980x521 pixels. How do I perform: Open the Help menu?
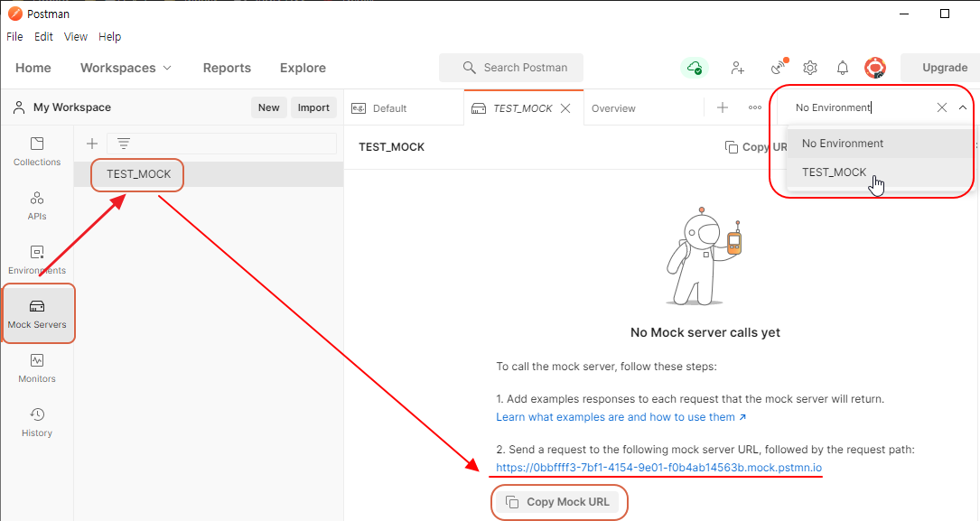coord(109,37)
